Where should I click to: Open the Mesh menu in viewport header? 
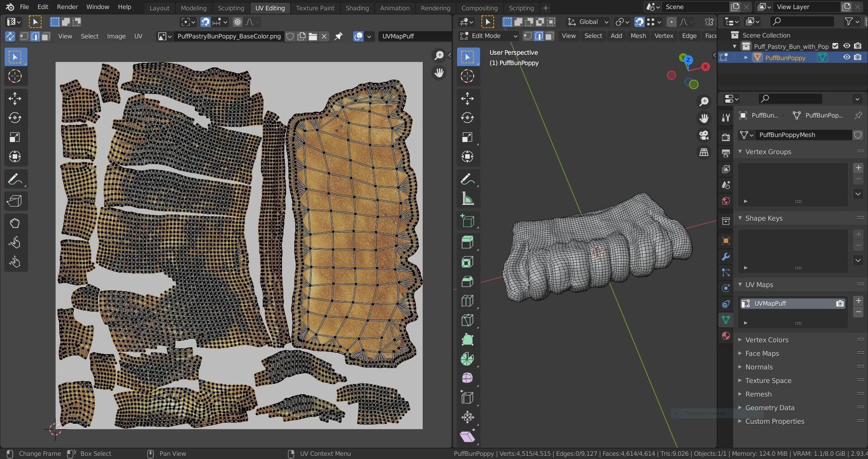pyautogui.click(x=638, y=36)
